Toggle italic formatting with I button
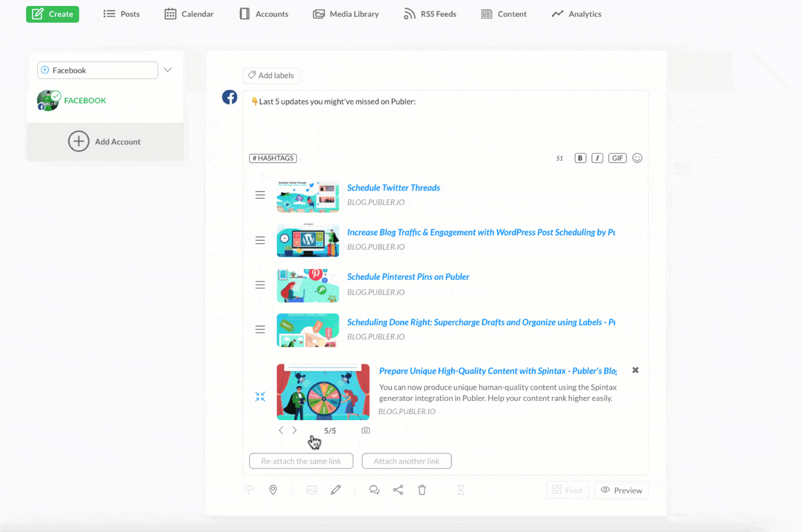 597,158
